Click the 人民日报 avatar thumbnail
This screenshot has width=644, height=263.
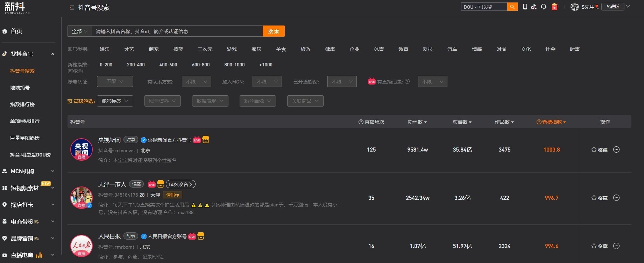(82, 246)
